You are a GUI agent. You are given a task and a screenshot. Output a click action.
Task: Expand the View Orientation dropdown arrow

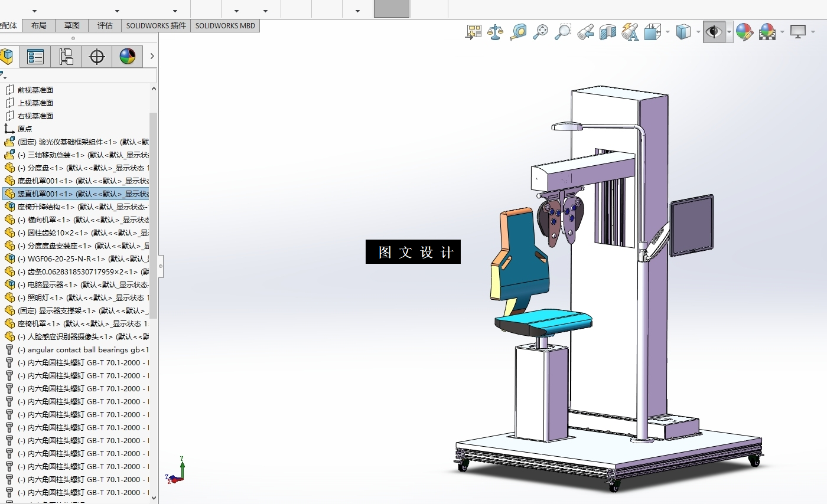coord(668,32)
